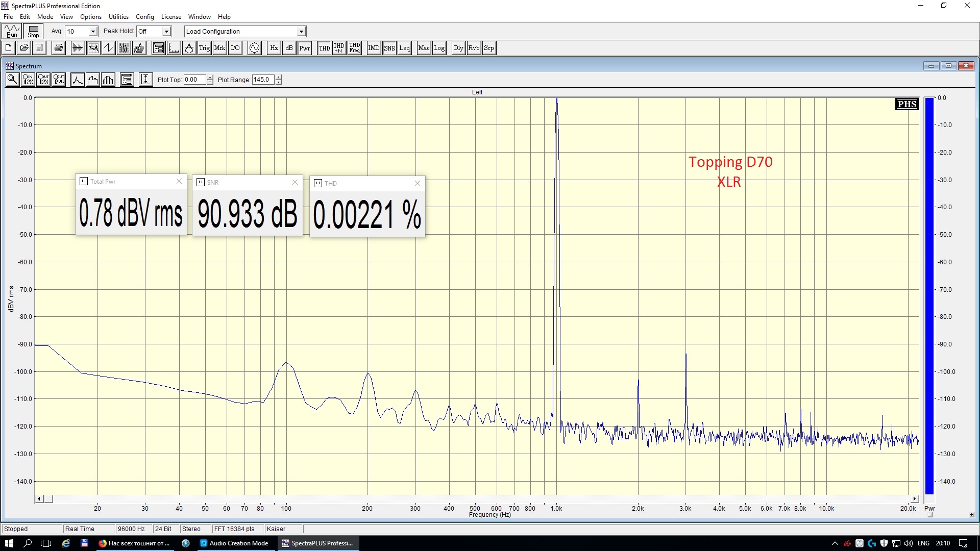Open the Config menu
Image resolution: width=980 pixels, height=551 pixels.
[x=144, y=16]
